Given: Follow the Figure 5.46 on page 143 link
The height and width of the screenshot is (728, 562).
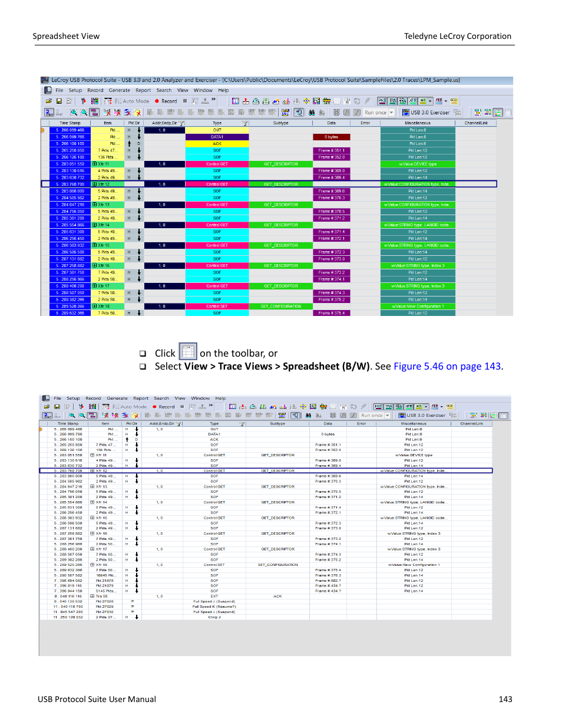Looking at the screenshot, I should point(447,366).
